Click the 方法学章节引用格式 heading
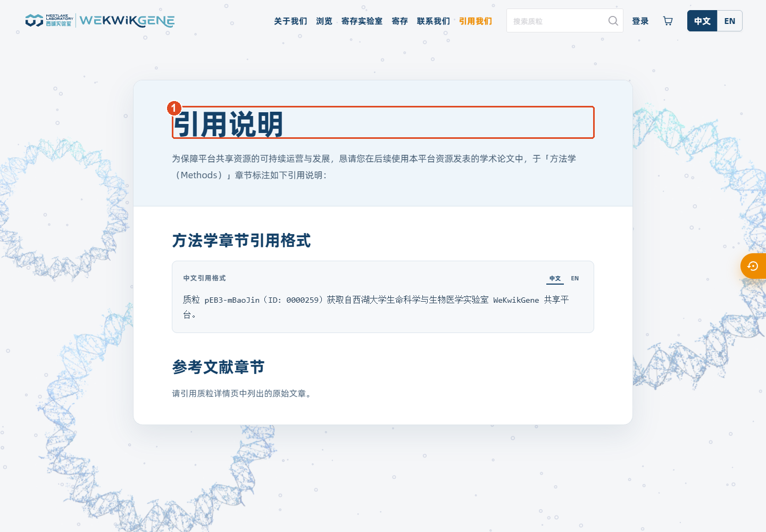 (242, 240)
